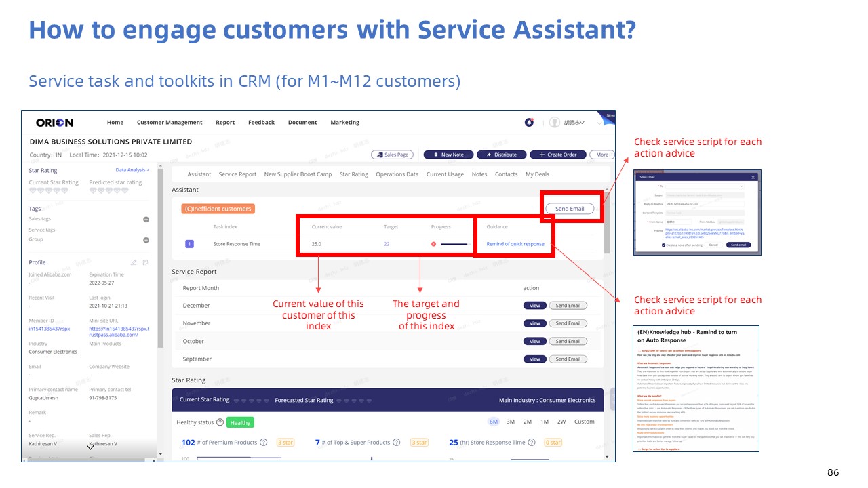Image resolution: width=868 pixels, height=488 pixels.
Task: Select the 2W time range
Action: pos(561,422)
